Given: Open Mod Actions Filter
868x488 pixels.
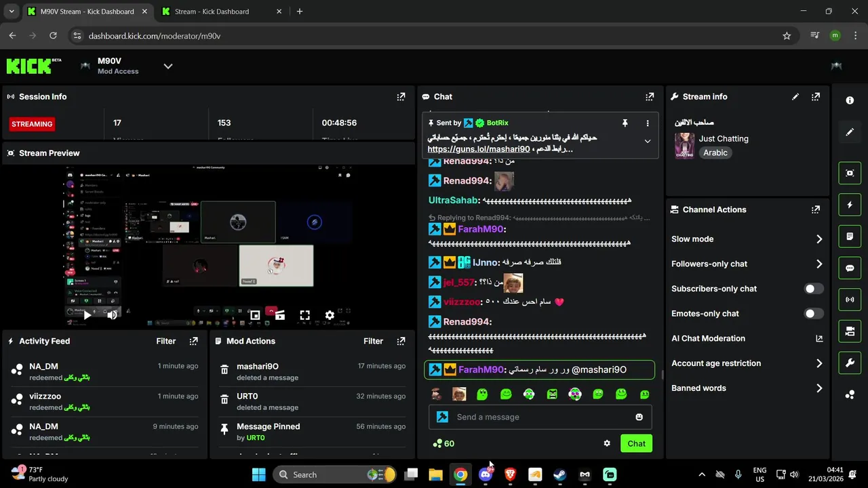Looking at the screenshot, I should click(x=374, y=341).
